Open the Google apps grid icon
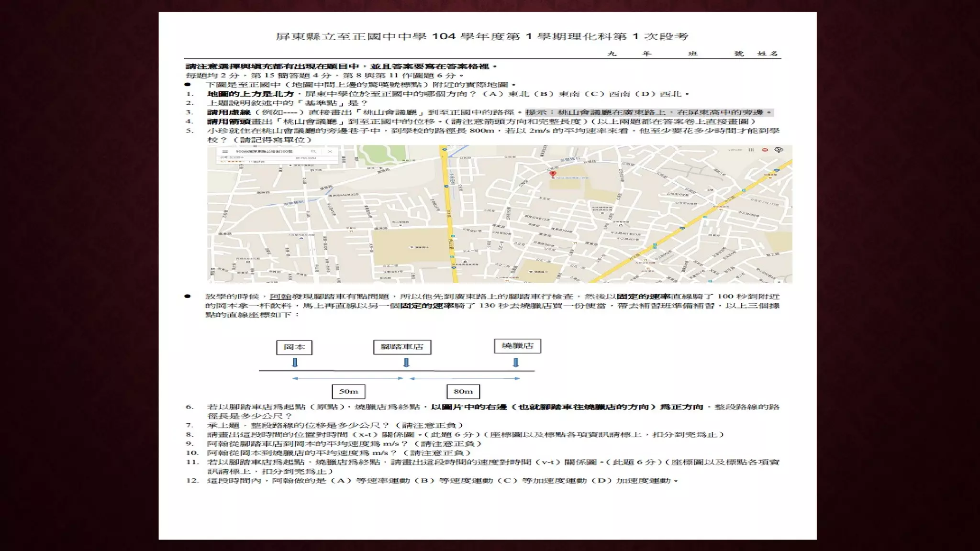Screen dimensions: 980x551 click(x=751, y=150)
